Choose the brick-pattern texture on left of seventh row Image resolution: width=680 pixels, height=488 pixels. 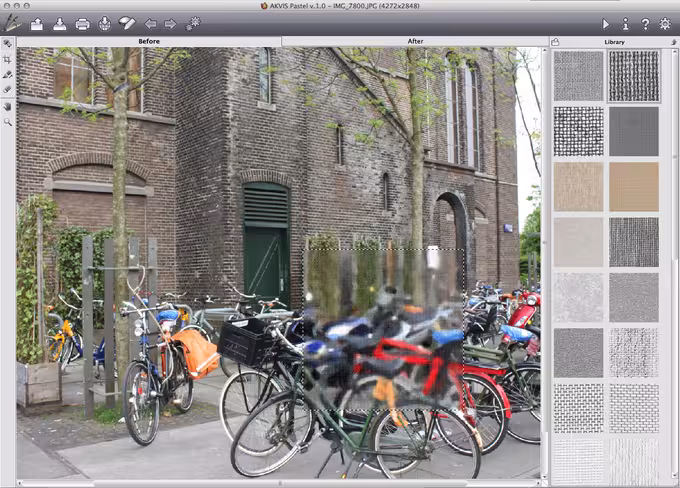click(579, 408)
